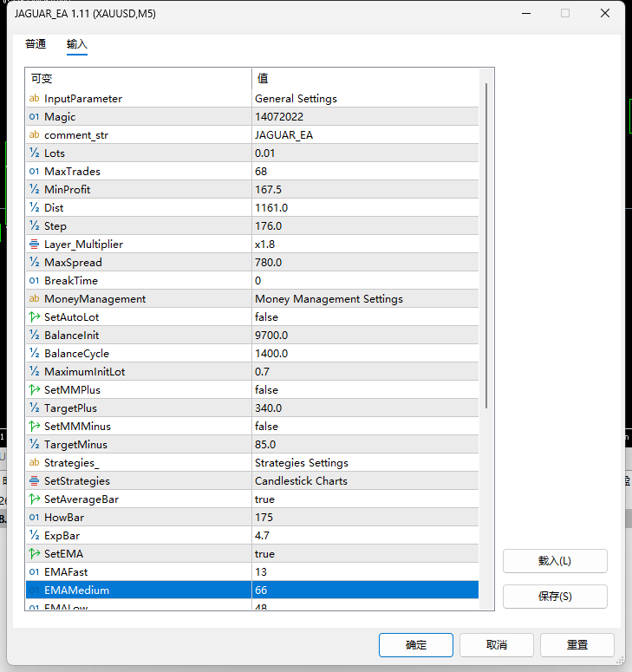The height and width of the screenshot is (672, 632).
Task: Click the double-type icon beside Step
Action: pyautogui.click(x=35, y=225)
